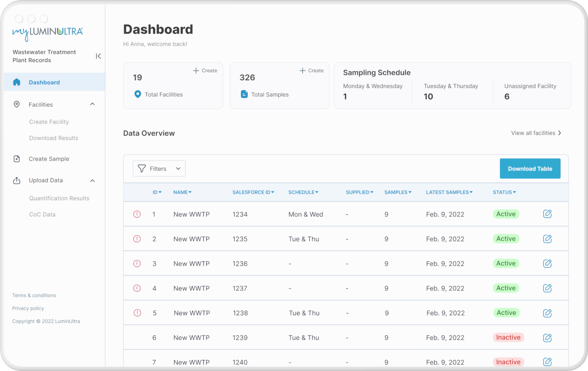Open Download Results under Facilities
588x371 pixels.
click(54, 138)
